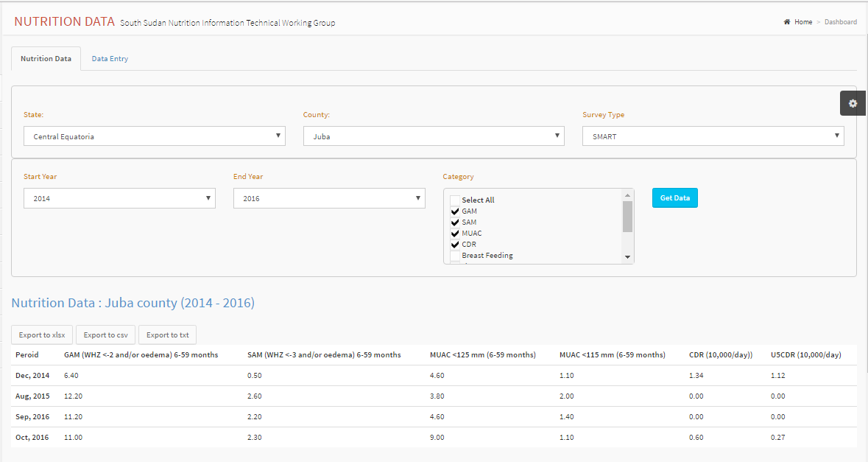This screenshot has height=462, width=868.
Task: Export table to csv
Action: [106, 335]
